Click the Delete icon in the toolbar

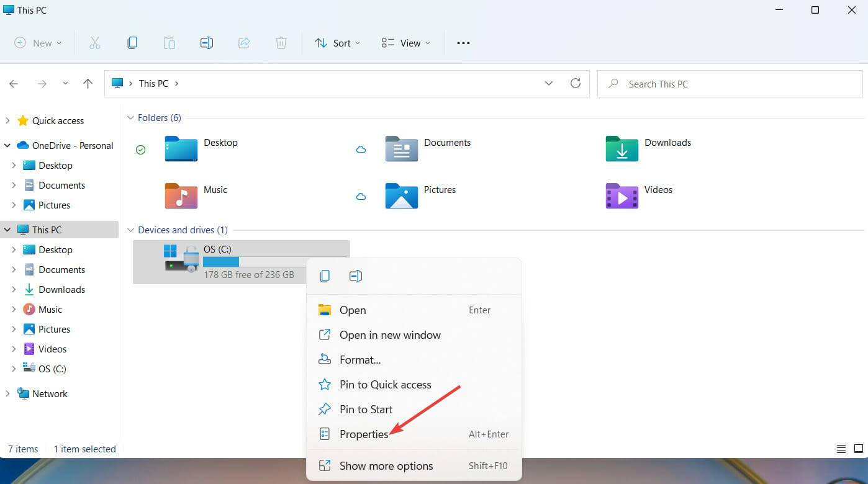click(281, 42)
